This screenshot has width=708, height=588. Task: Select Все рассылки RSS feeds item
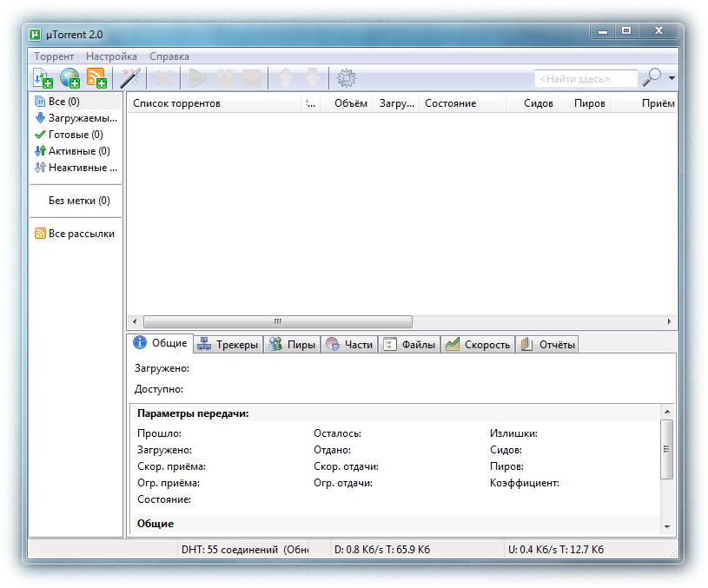click(x=81, y=234)
